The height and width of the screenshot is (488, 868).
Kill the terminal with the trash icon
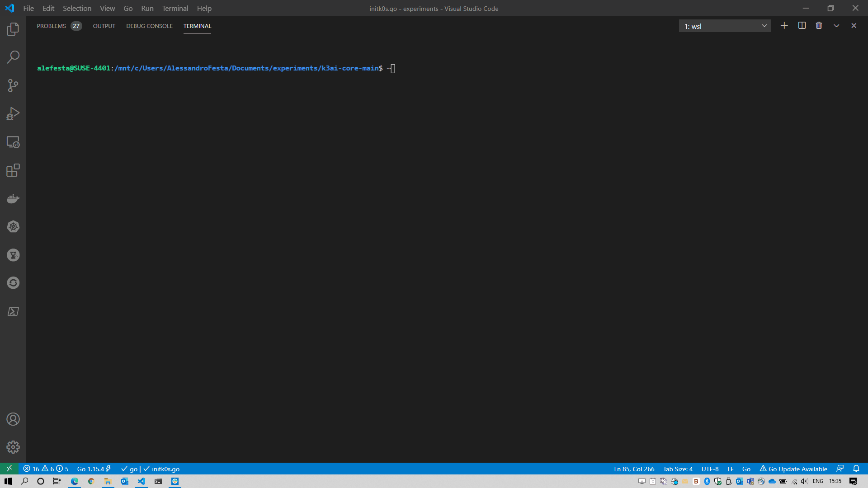pyautogui.click(x=819, y=26)
